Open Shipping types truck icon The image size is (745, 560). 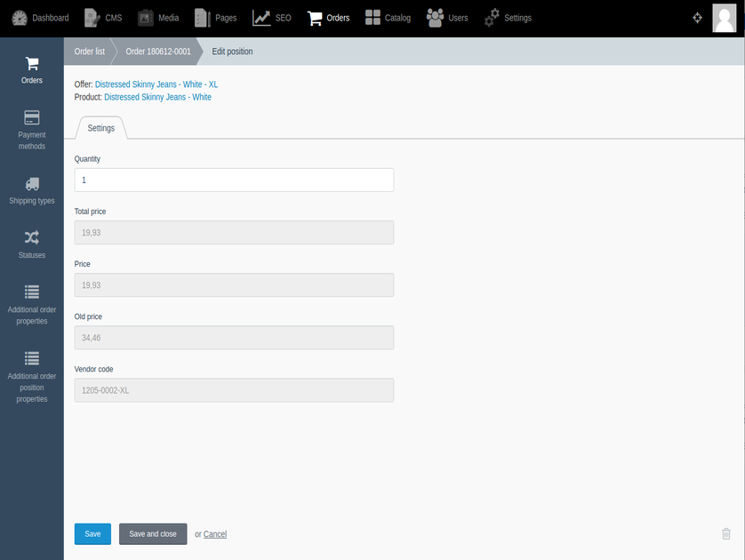[32, 184]
